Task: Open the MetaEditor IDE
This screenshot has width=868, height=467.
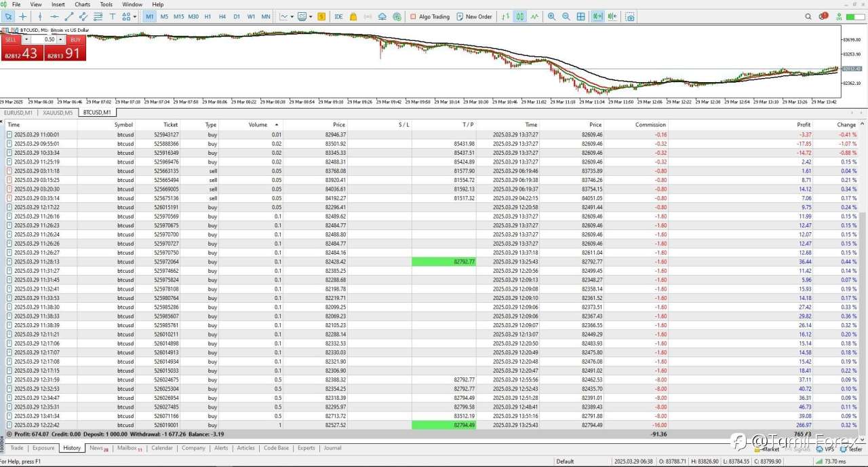Action: (338, 16)
